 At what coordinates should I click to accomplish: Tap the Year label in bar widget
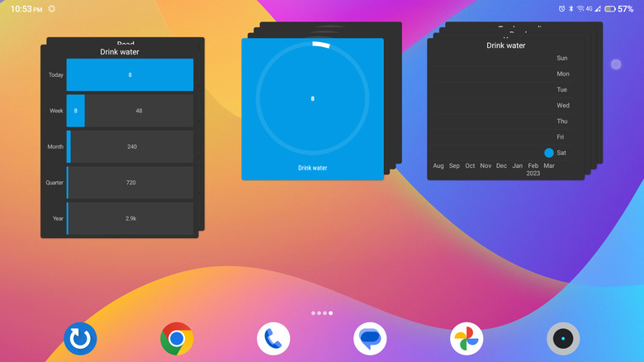[58, 218]
